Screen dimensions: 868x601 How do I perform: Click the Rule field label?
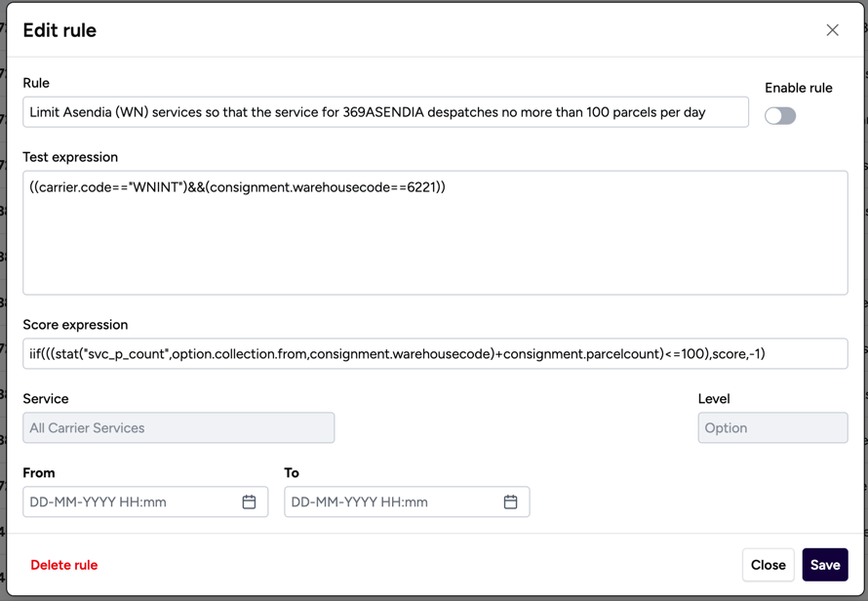(36, 83)
